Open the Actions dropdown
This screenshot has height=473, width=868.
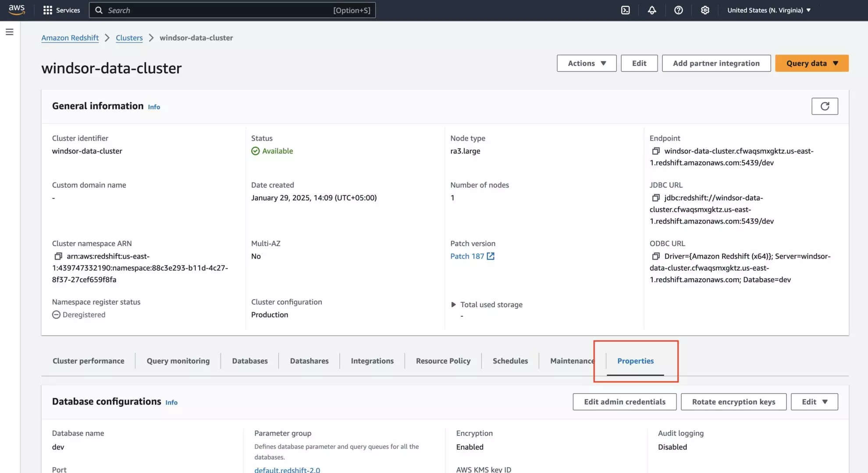[x=587, y=63]
